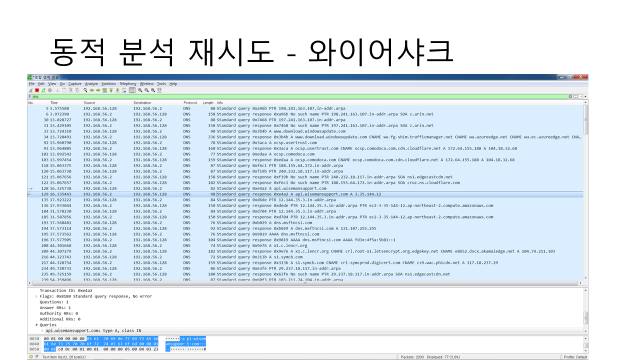Stop the capture with the red square

(x=37, y=90)
